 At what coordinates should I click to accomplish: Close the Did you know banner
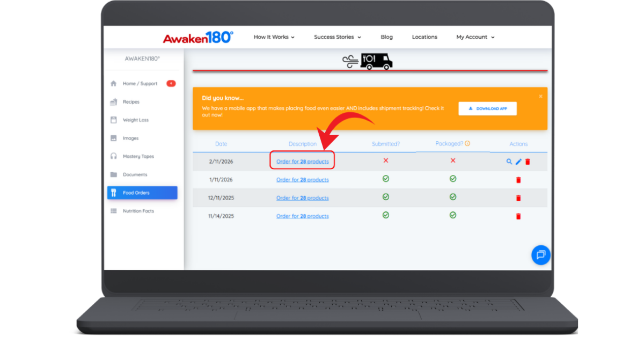(540, 97)
